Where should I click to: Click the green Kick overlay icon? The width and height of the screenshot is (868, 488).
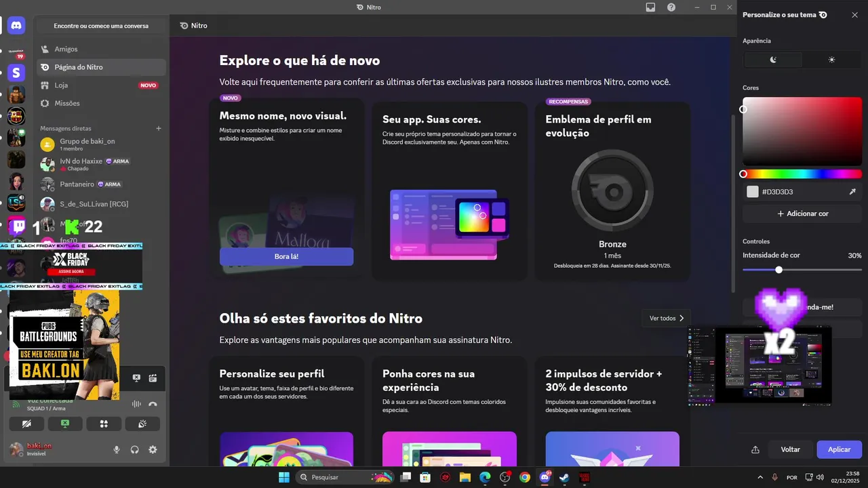click(x=72, y=227)
